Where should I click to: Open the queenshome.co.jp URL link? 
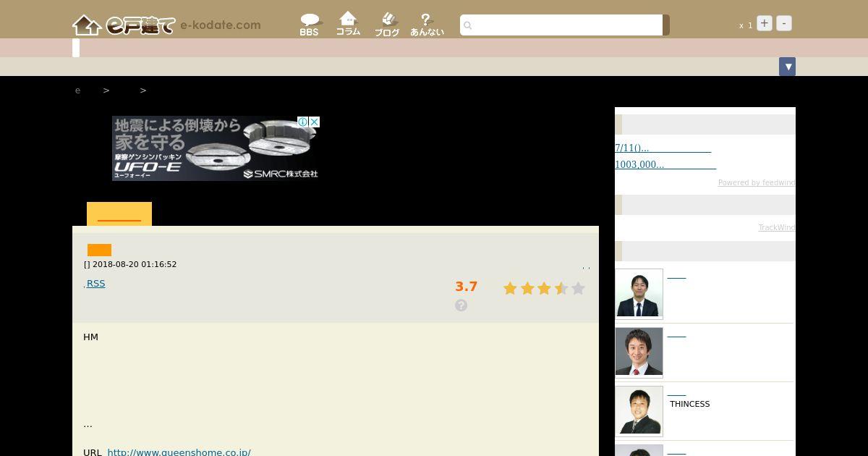(179, 452)
